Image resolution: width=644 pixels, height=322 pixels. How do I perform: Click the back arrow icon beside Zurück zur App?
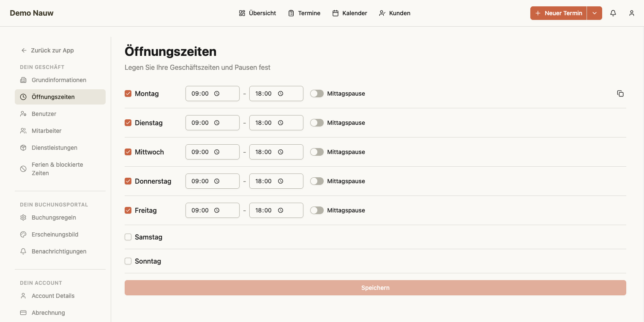(x=24, y=50)
